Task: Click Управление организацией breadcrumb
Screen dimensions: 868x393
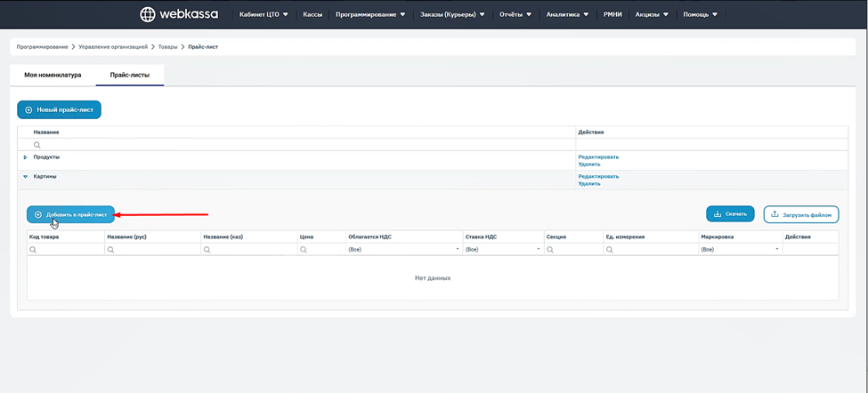Action: [113, 47]
